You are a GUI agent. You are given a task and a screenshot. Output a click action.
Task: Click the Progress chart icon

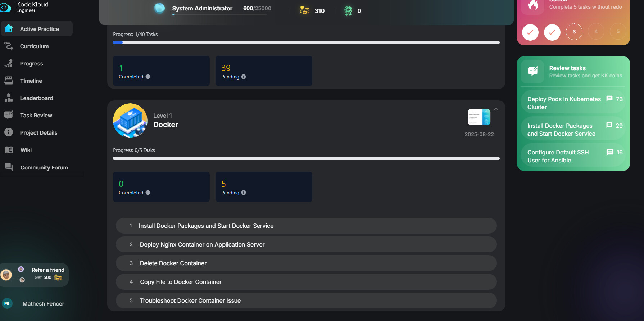pyautogui.click(x=9, y=63)
